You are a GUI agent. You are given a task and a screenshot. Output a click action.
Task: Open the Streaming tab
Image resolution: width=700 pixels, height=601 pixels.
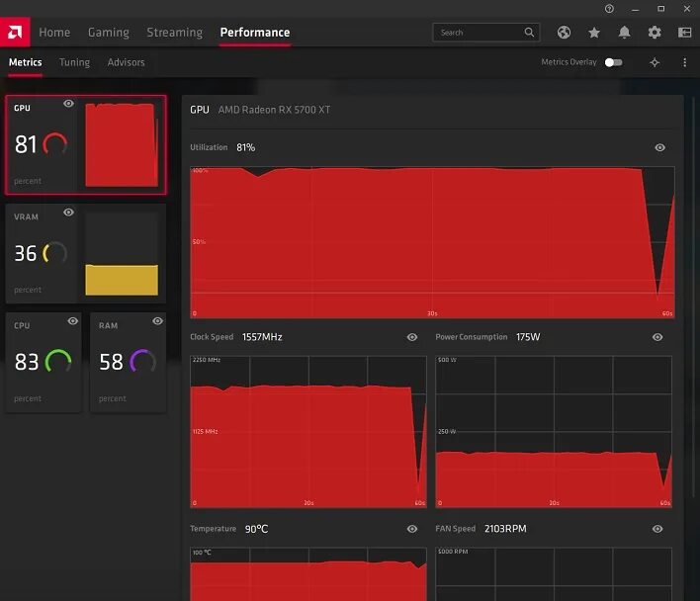click(x=175, y=33)
